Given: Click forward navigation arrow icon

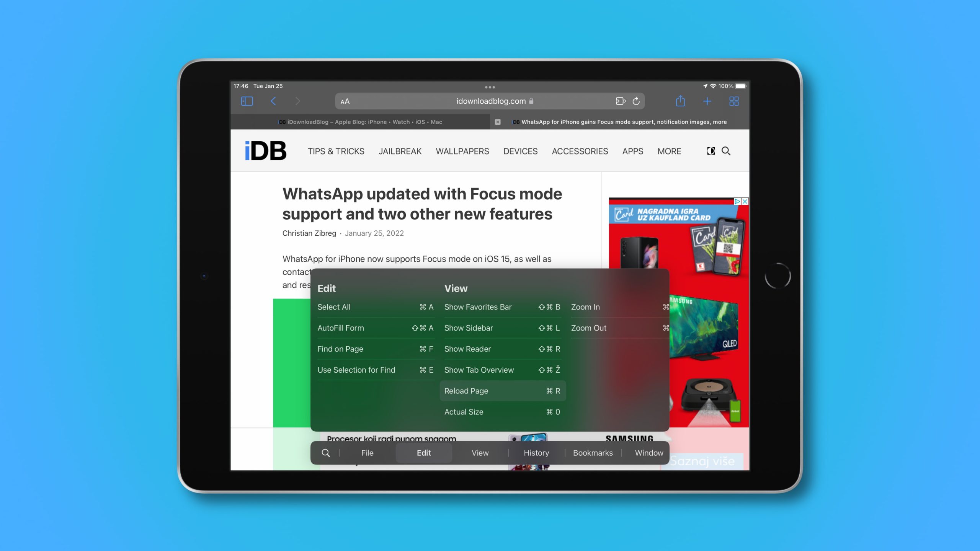Looking at the screenshot, I should [x=297, y=101].
